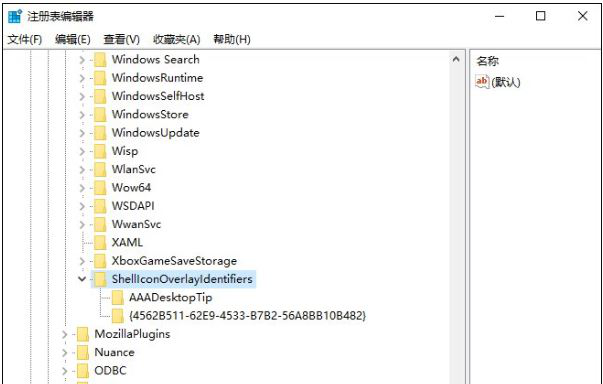This screenshot has width=603, height=384.
Task: Click the ODBC folder icon
Action: pyautogui.click(x=83, y=371)
